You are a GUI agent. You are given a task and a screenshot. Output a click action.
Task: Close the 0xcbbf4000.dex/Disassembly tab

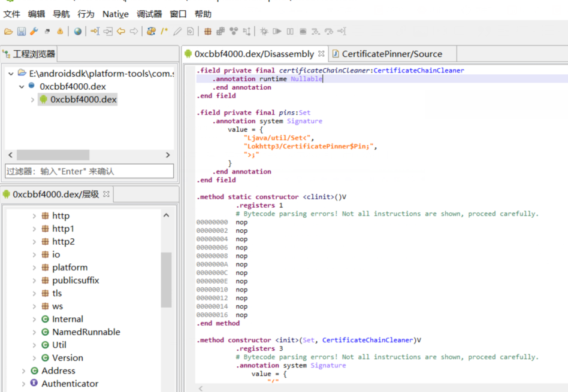click(x=321, y=54)
